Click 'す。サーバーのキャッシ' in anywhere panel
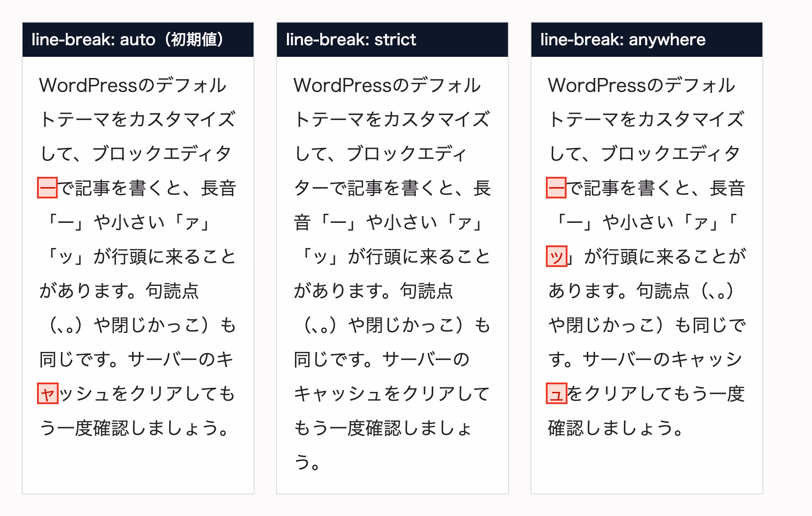Viewport: 812px width, 516px height. [x=646, y=359]
